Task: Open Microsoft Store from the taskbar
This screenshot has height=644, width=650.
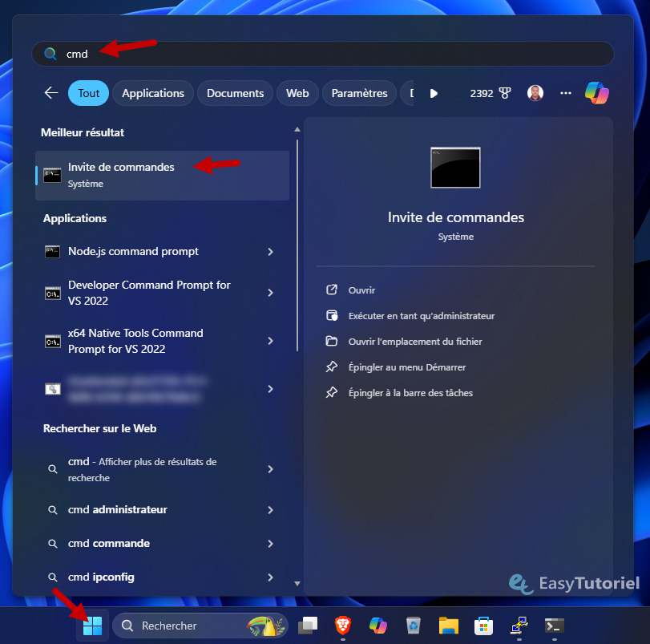Action: pyautogui.click(x=482, y=625)
